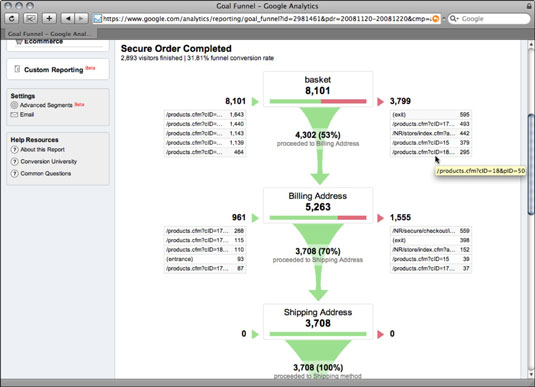Image resolution: width=535 pixels, height=387 pixels.
Task: Open the Common Questions link
Action: click(x=46, y=173)
